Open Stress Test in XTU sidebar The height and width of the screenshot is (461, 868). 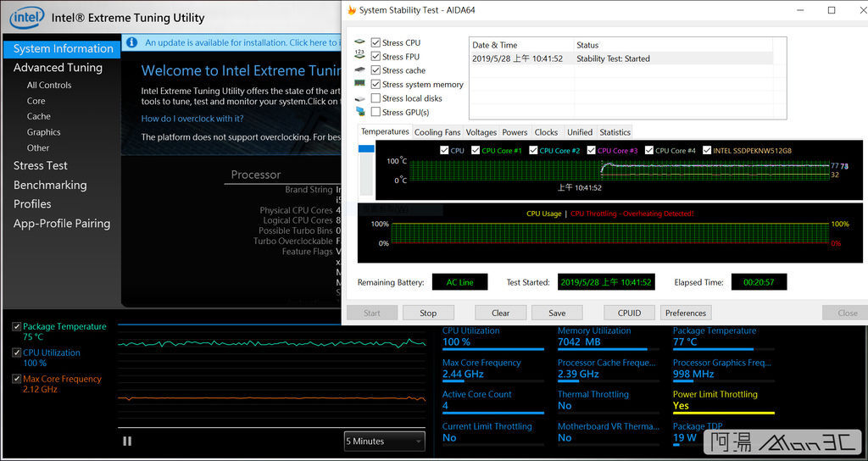point(41,165)
